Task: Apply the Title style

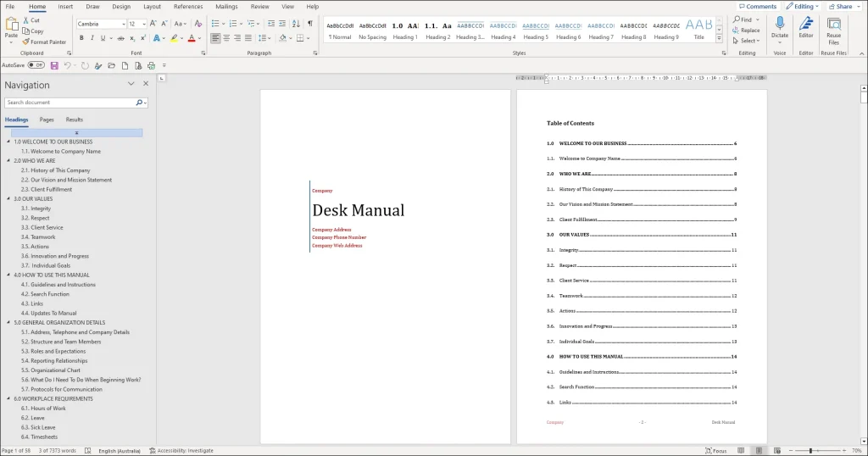Action: pyautogui.click(x=699, y=30)
